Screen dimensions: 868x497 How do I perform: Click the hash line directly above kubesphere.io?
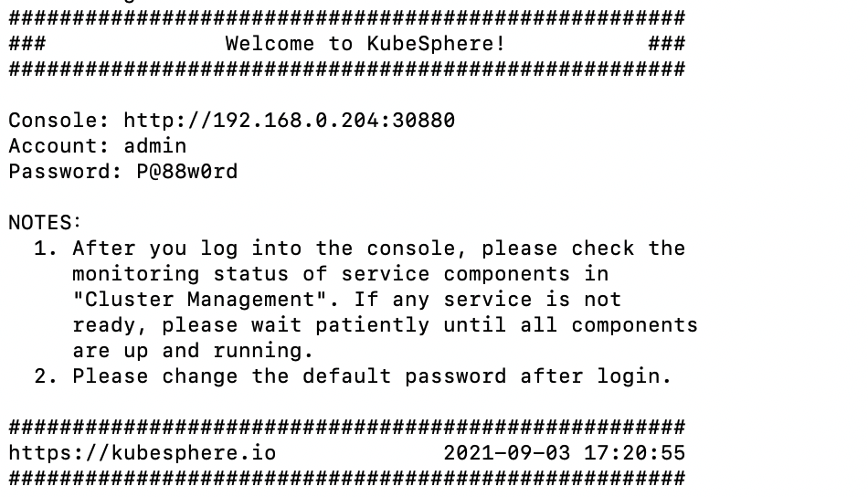[346, 428]
